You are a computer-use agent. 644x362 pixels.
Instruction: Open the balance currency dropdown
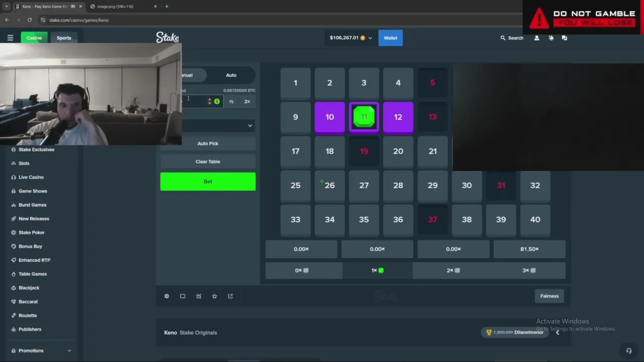coord(351,38)
